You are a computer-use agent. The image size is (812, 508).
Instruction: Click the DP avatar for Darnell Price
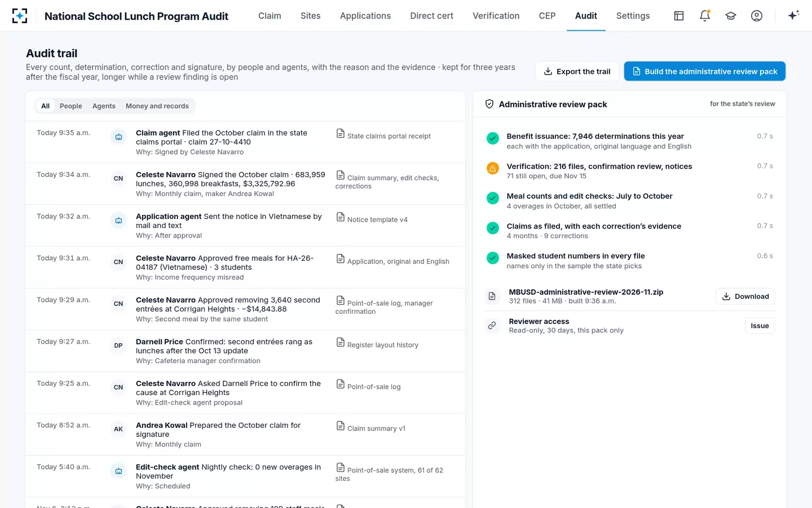pos(118,345)
